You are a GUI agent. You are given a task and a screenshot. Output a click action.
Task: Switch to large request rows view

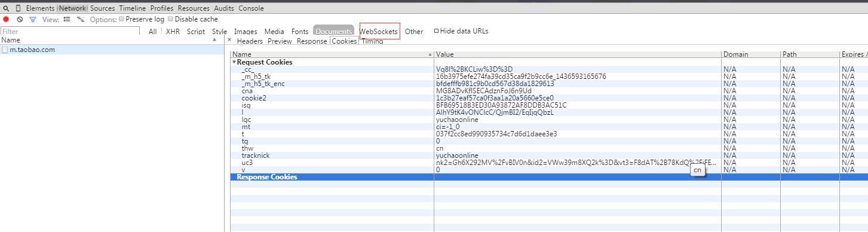[66, 19]
